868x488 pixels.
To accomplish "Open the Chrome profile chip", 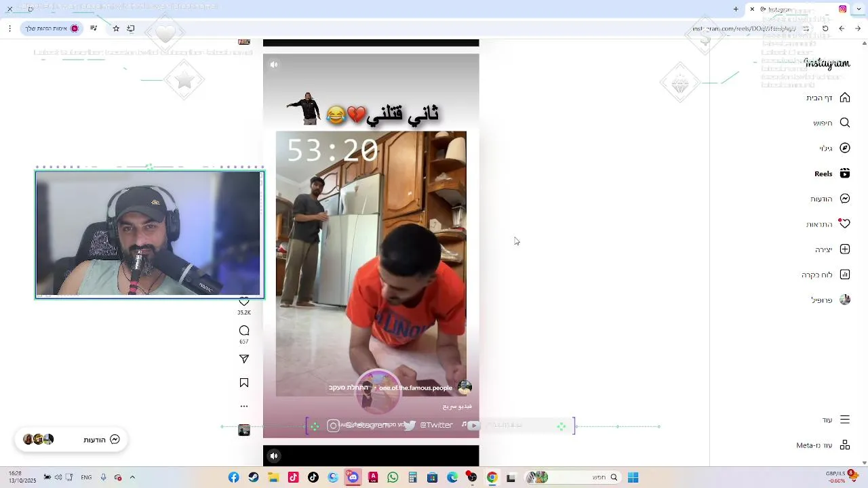I will point(52,28).
